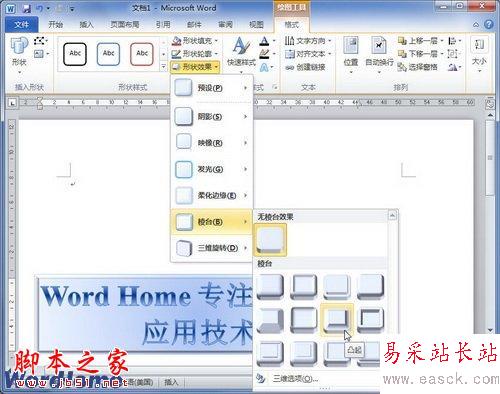Open the 阴影(S) shadow submenu
Image resolution: width=500 pixels, height=394 pixels.
coord(212,117)
